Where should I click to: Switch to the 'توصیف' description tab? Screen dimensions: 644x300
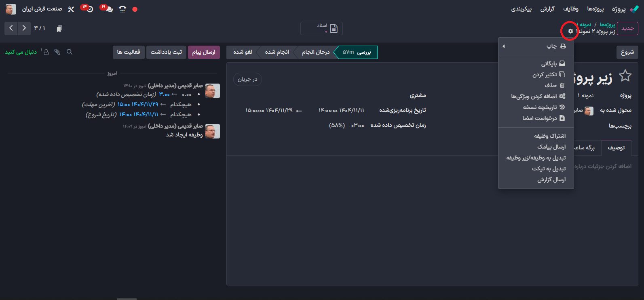point(616,148)
